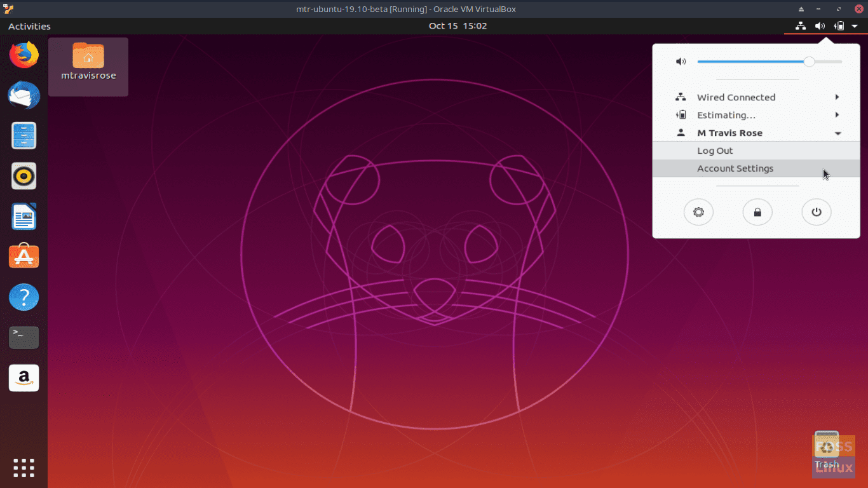The image size is (868, 488).
Task: Open the Files manager dock icon
Action: pyautogui.click(x=24, y=136)
